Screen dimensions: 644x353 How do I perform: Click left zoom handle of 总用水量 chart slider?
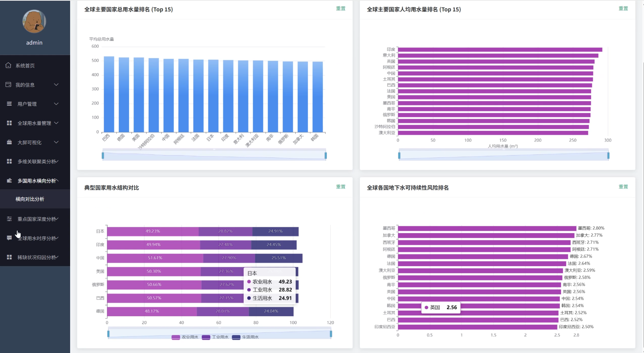pyautogui.click(x=103, y=155)
